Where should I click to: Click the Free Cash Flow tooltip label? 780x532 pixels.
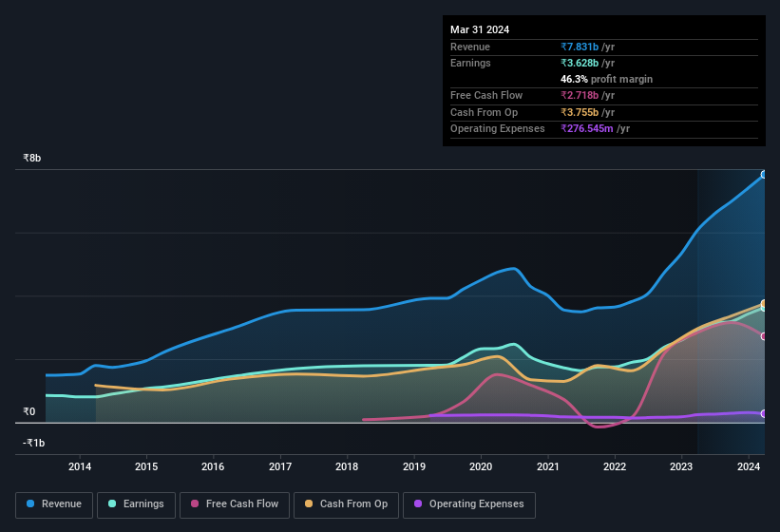[486, 95]
